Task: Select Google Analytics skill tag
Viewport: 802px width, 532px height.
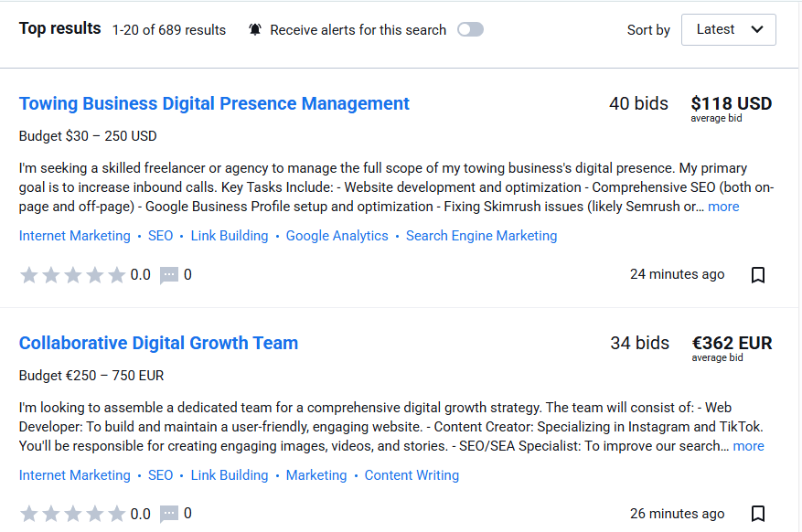Action: tap(337, 236)
